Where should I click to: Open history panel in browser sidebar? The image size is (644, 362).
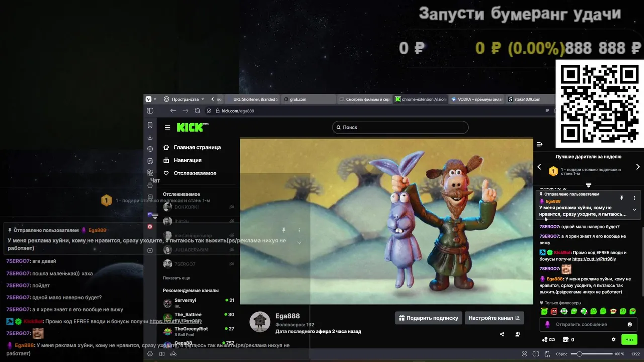[150, 149]
